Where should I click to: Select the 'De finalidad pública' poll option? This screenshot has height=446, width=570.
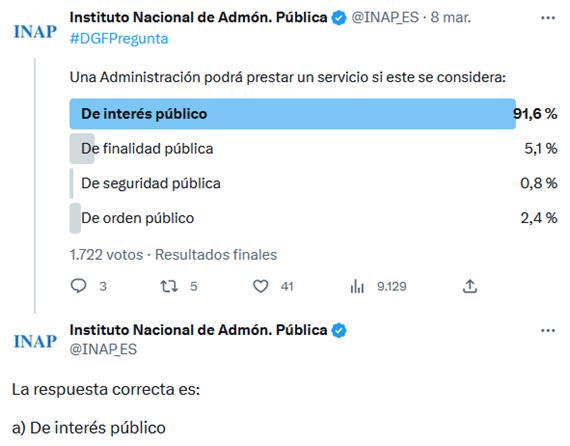pos(313,149)
